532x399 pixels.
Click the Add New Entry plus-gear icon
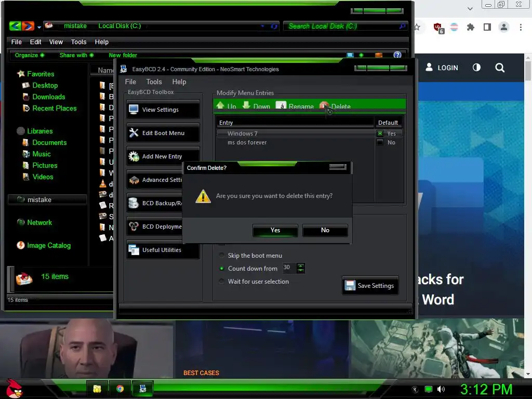[134, 156]
